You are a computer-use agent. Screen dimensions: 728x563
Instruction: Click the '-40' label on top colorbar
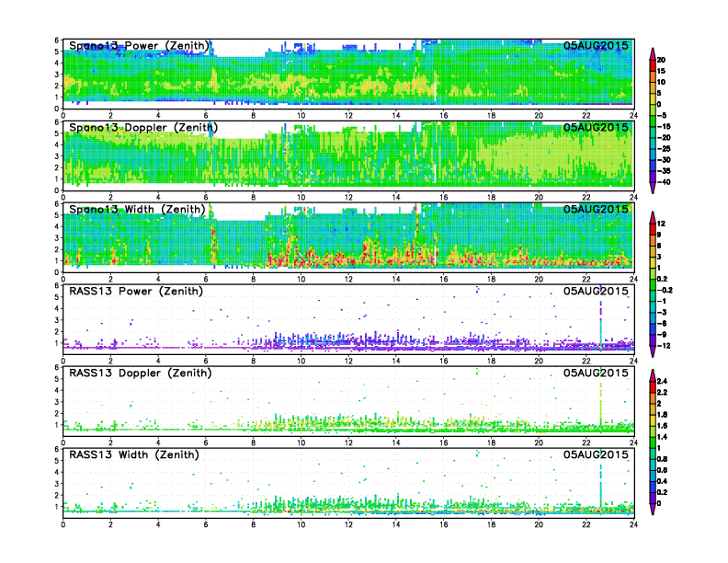pos(664,182)
